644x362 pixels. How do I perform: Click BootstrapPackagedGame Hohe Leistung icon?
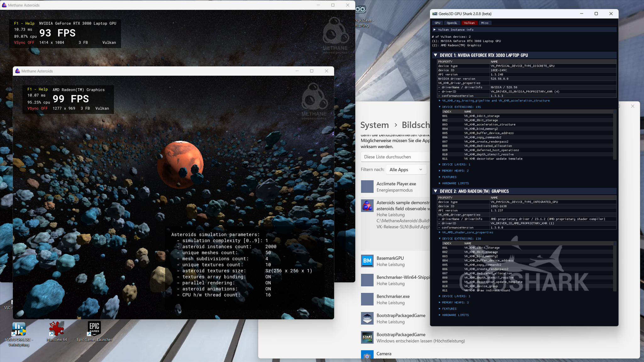(367, 318)
